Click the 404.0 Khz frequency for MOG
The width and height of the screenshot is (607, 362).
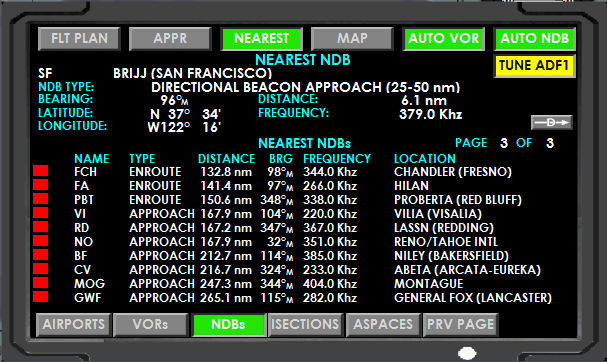coord(330,284)
